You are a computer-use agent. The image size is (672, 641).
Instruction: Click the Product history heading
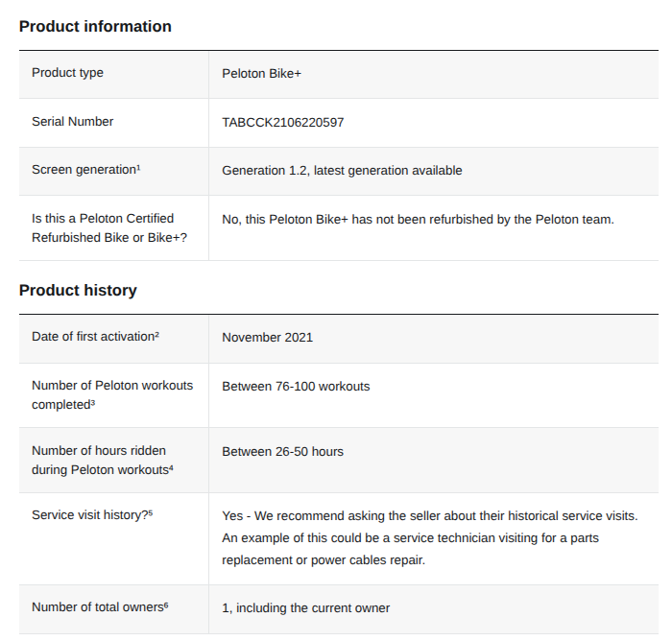point(78,291)
